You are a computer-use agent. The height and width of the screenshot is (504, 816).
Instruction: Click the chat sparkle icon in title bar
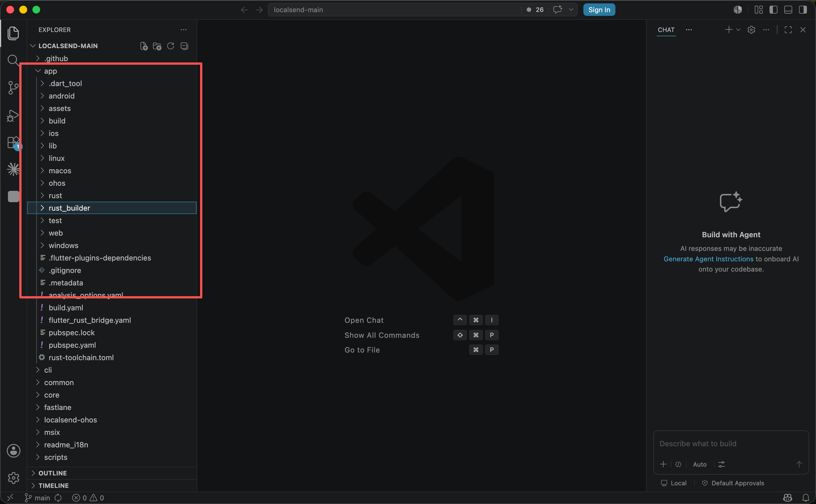coord(558,10)
